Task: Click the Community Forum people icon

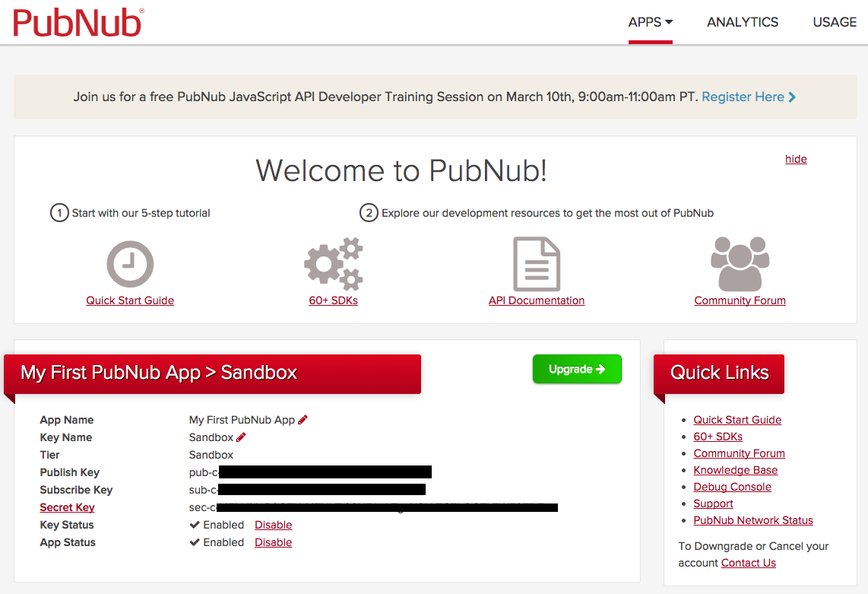Action: pos(740,263)
